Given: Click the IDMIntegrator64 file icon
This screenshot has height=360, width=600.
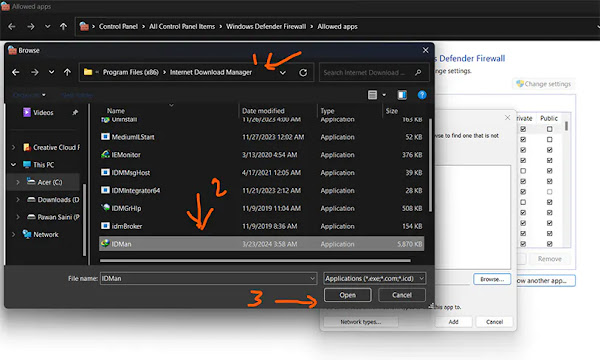Looking at the screenshot, I should tap(105, 190).
